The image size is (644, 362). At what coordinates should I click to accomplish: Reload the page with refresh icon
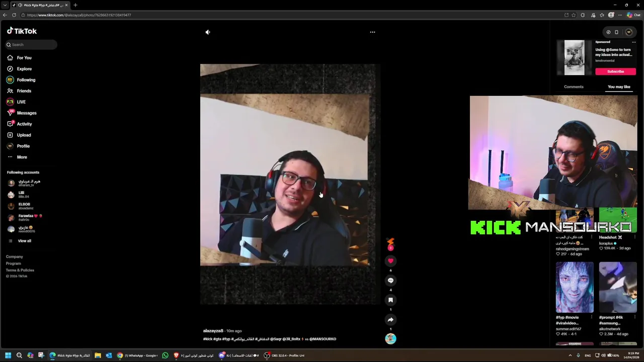click(x=13, y=15)
